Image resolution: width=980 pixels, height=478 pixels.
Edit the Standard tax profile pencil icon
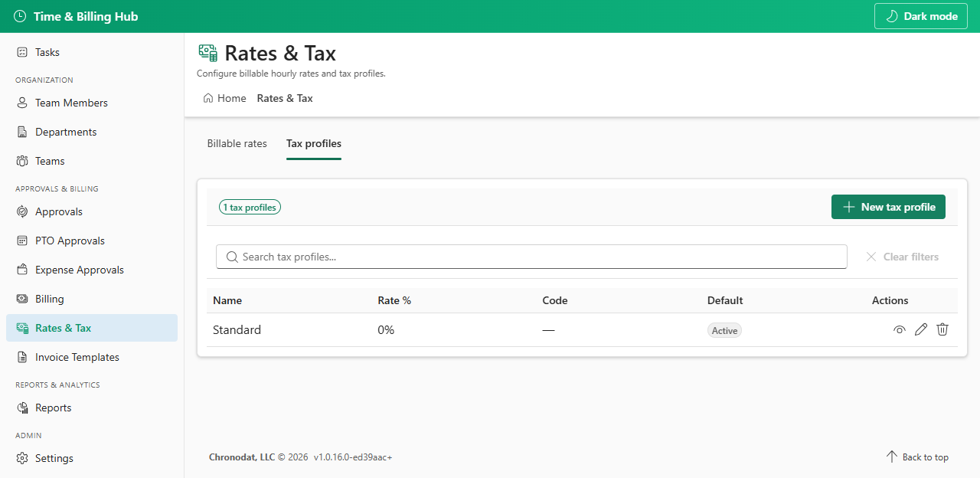pos(921,329)
